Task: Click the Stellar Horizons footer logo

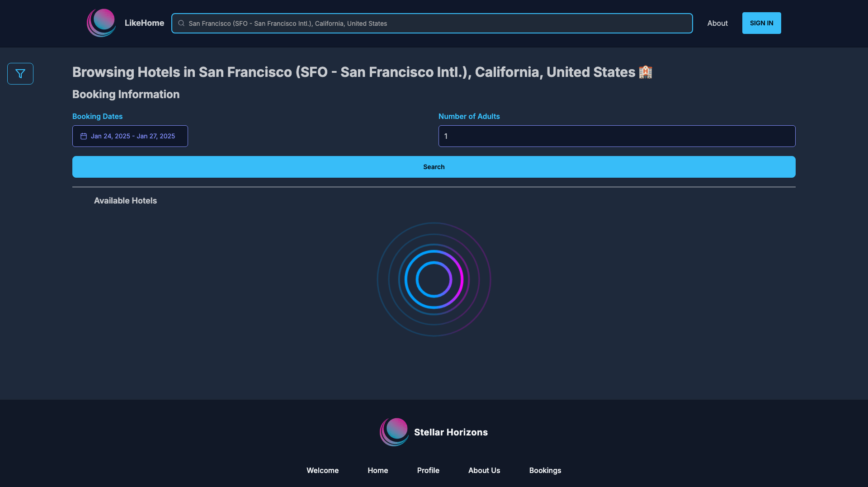Action: pos(394,432)
